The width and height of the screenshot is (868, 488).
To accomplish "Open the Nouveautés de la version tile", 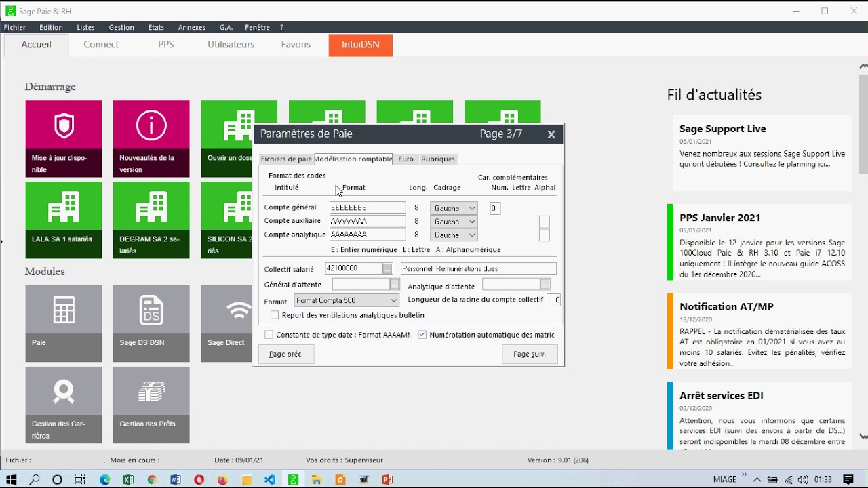I will (151, 139).
